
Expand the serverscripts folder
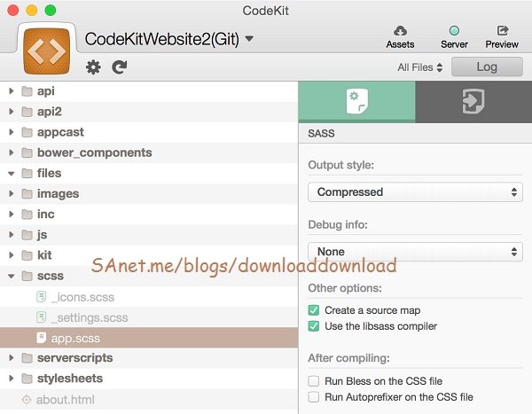click(12, 357)
